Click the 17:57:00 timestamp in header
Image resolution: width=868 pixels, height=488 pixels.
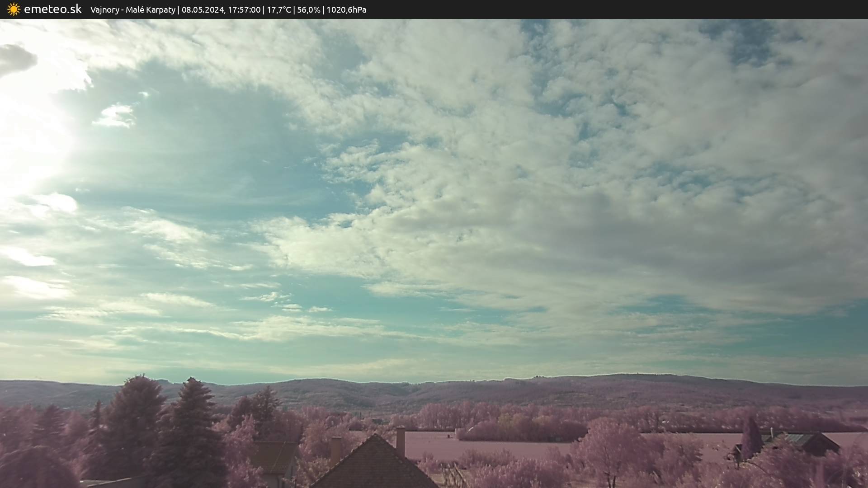(x=244, y=10)
